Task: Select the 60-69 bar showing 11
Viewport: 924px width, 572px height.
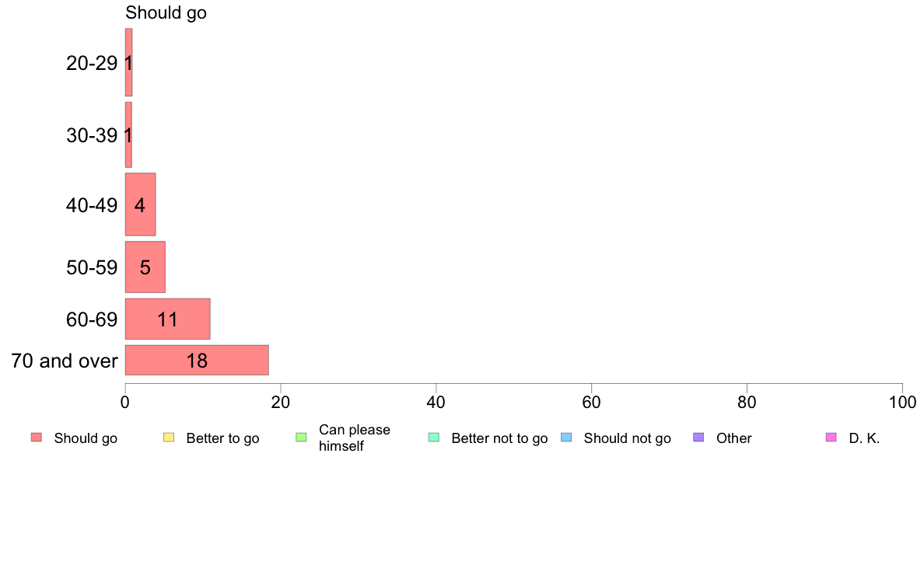Action: coord(167,319)
